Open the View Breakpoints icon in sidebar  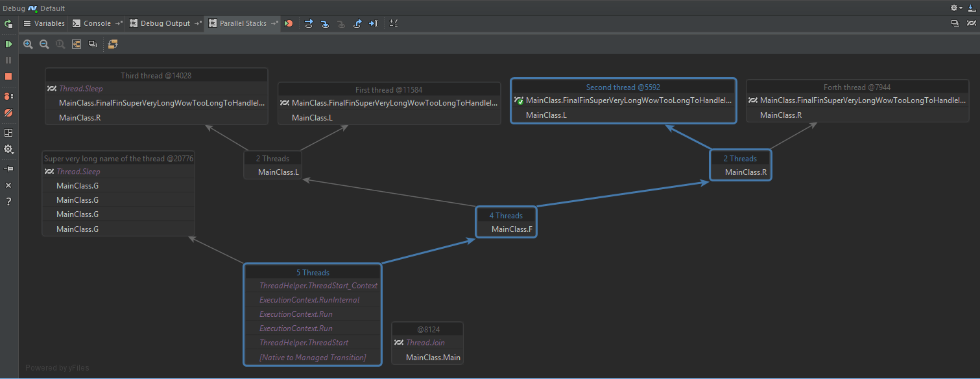(8, 96)
